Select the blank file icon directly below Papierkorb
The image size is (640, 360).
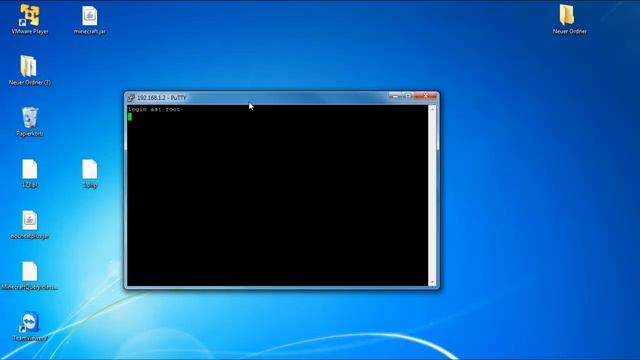(x=30, y=173)
